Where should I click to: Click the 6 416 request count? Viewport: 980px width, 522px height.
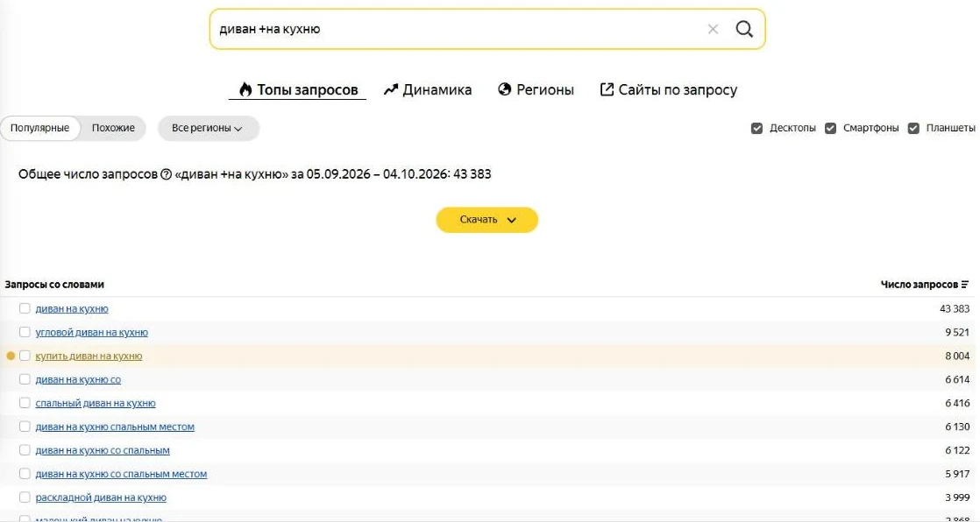(957, 404)
